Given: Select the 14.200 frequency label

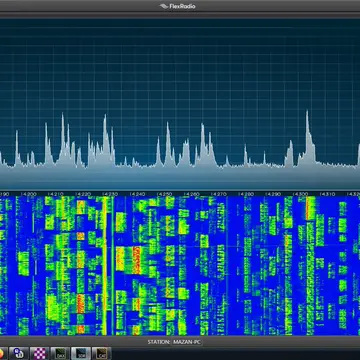Looking at the screenshot, I should (x=28, y=194).
